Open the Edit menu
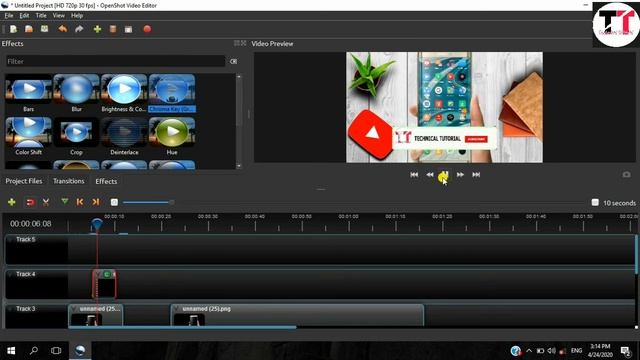The image size is (640, 360). pyautogui.click(x=24, y=16)
